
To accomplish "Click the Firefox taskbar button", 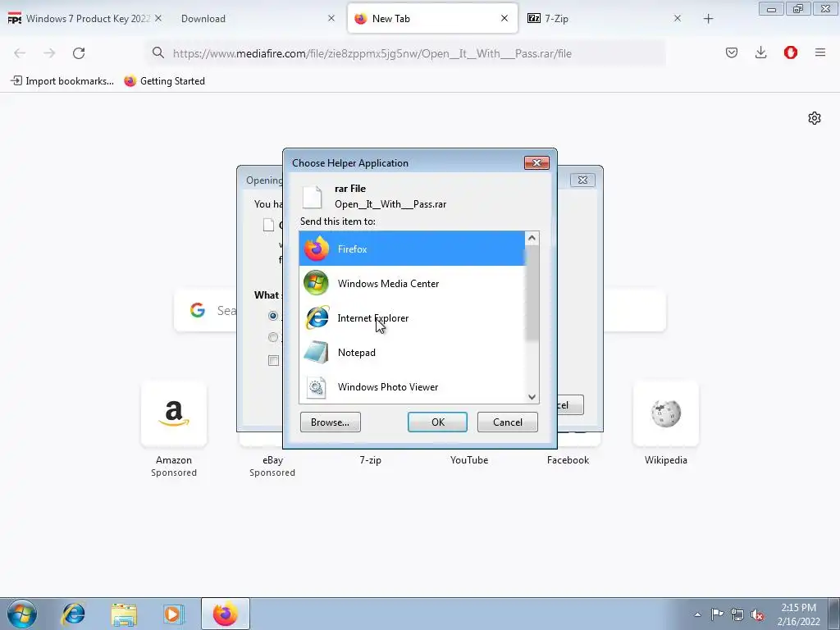I will pos(226,614).
